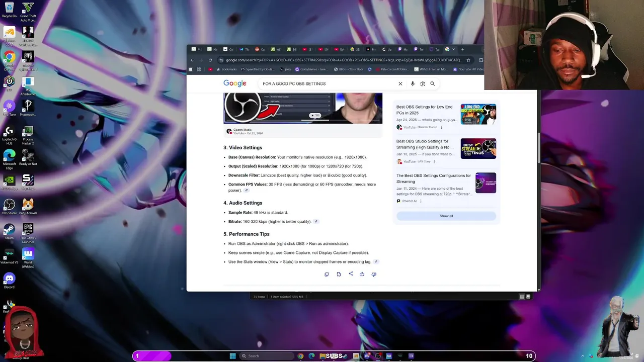
Task: Open source link after Bitrate line
Action: [316, 222]
